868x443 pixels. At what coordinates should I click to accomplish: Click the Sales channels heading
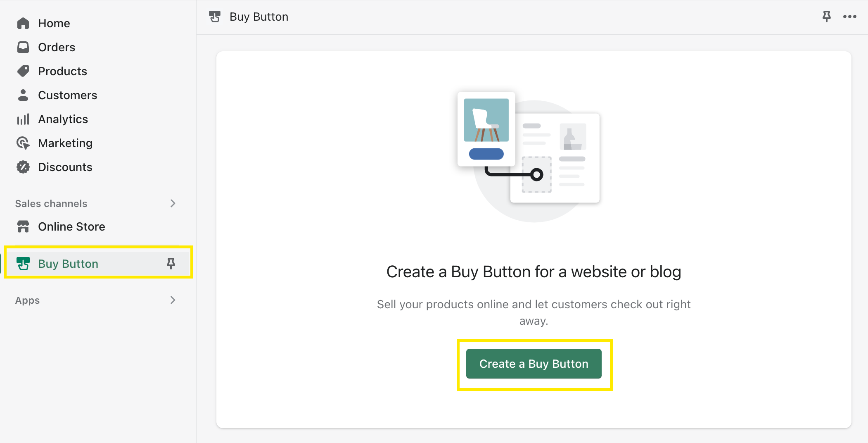tap(51, 203)
